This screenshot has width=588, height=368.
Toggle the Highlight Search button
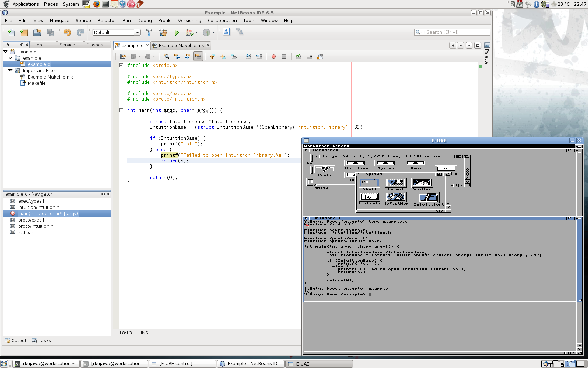click(198, 56)
